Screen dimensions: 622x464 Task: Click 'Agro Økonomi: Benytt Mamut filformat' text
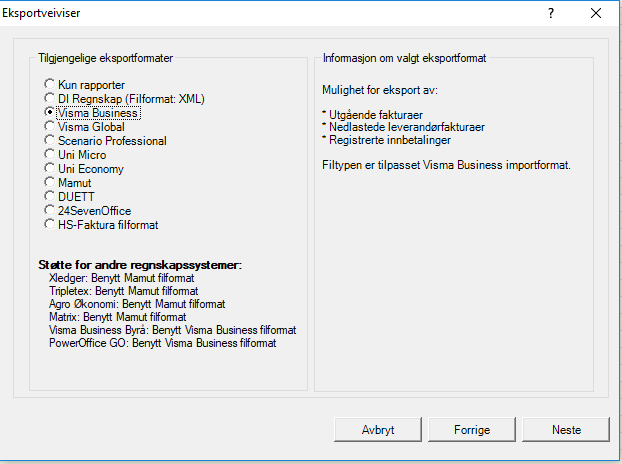pyautogui.click(x=137, y=304)
